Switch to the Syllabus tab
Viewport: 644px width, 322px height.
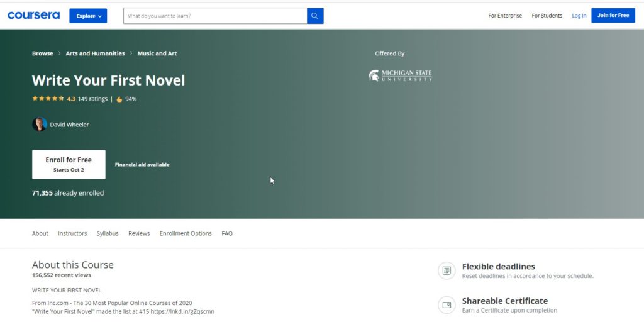(x=108, y=233)
